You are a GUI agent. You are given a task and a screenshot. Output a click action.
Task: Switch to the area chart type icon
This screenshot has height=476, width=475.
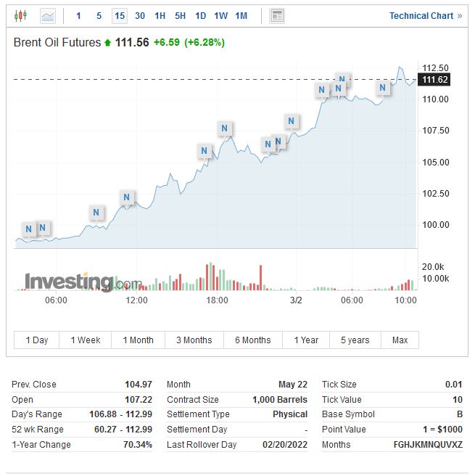click(x=48, y=15)
